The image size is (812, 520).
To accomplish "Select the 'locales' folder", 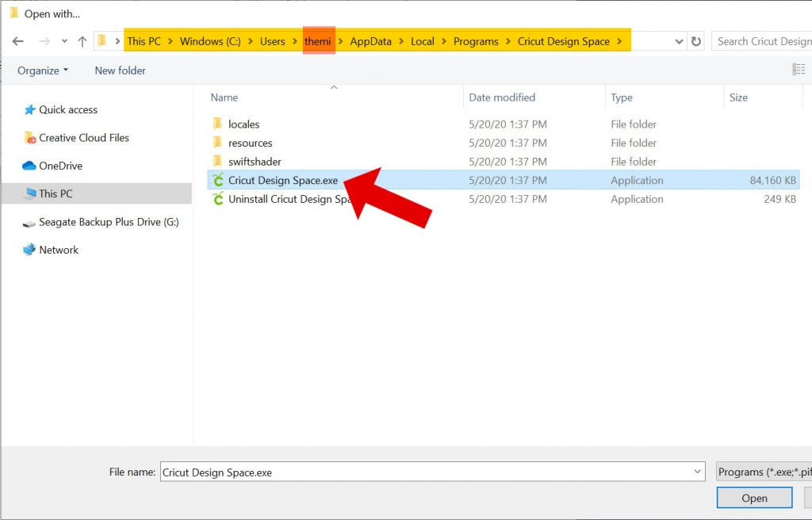I will [244, 124].
